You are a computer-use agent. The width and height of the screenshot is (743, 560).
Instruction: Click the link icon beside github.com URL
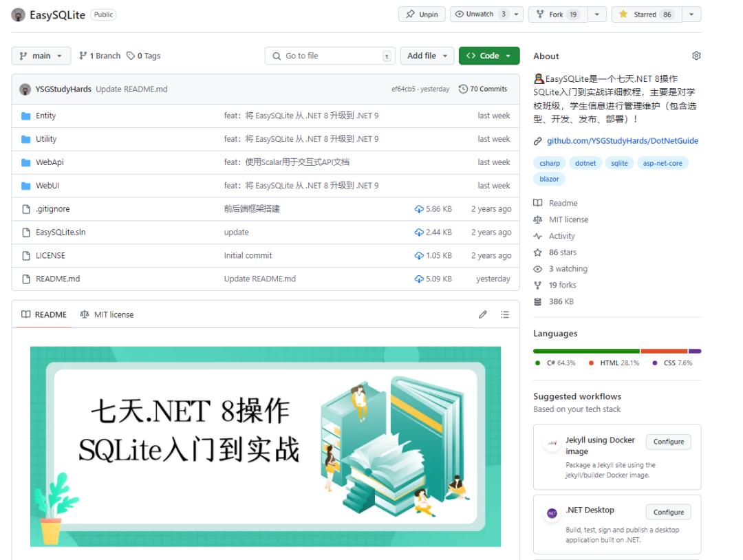[537, 141]
